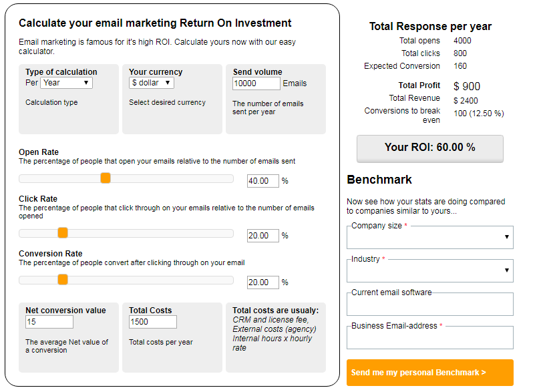Click the Current email software field
545x392 pixels.
(430, 304)
